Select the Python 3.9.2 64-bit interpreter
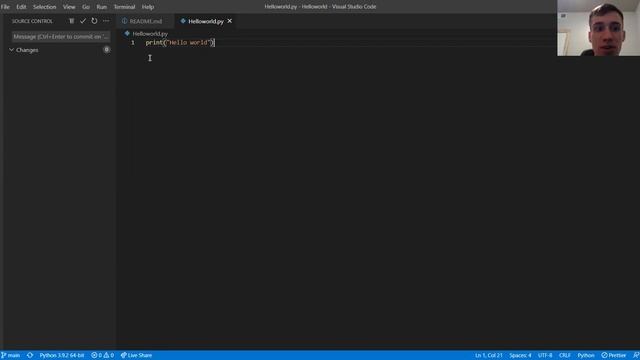Screen dimensions: 640x360 (62, 355)
